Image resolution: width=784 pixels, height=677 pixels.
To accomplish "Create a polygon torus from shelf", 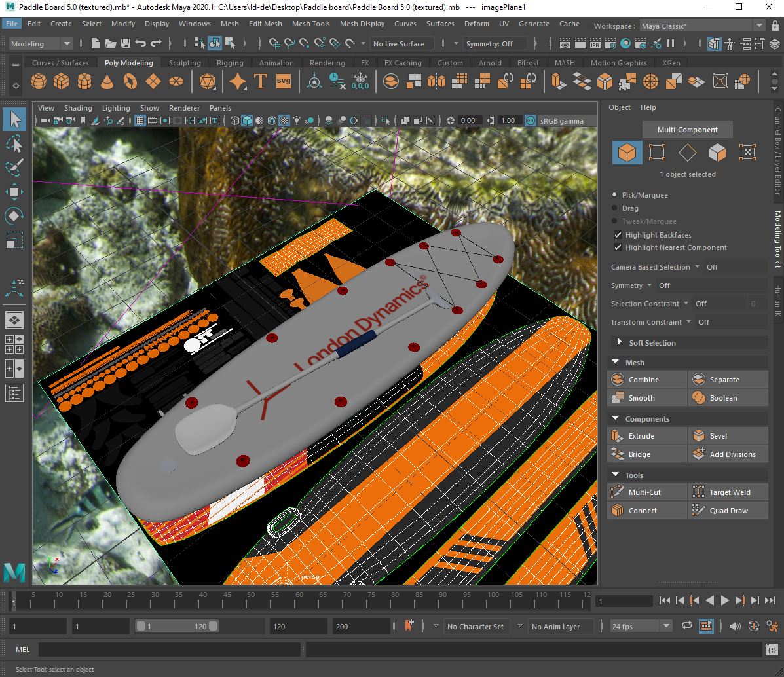I will coord(130,81).
